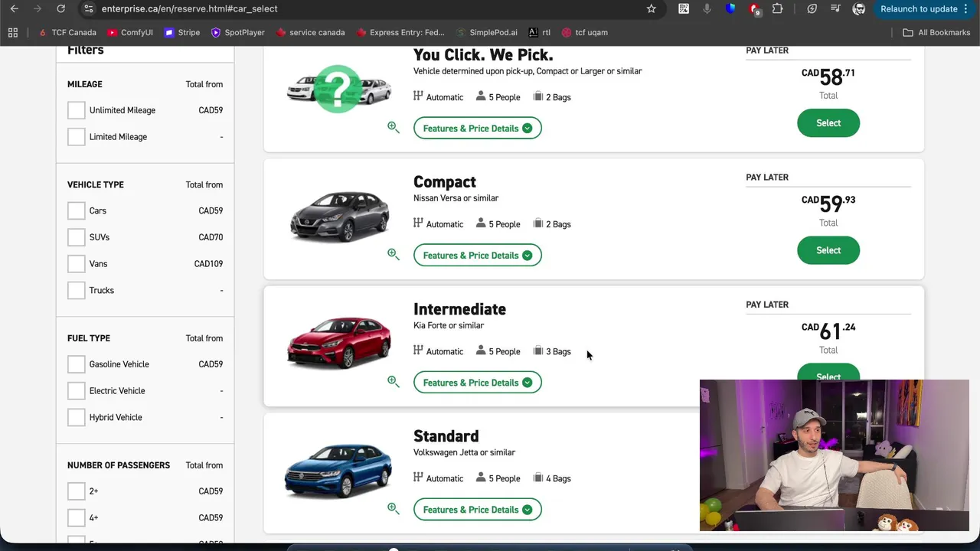The image size is (980, 551).
Task: Open the Chrome profile avatar
Action: [859, 8]
